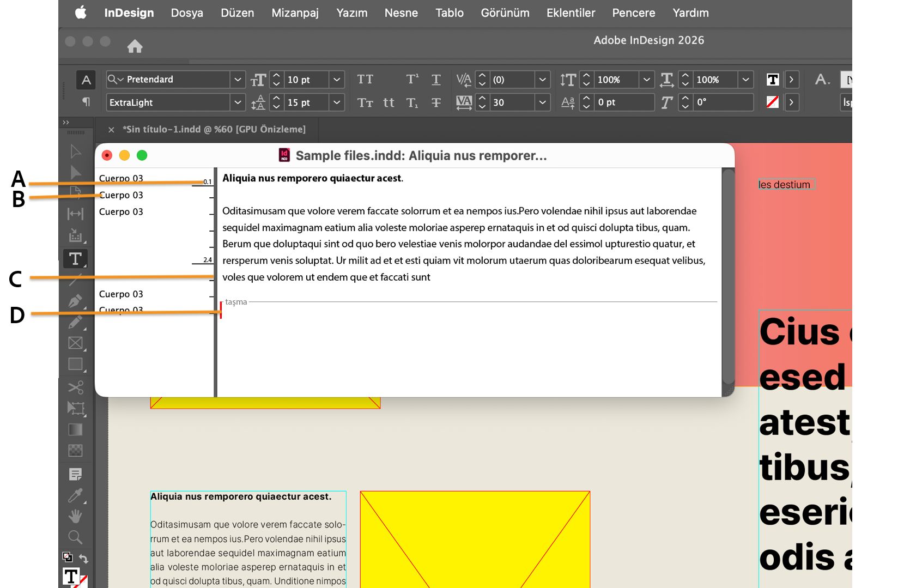Click the Home screen icon

135,46
